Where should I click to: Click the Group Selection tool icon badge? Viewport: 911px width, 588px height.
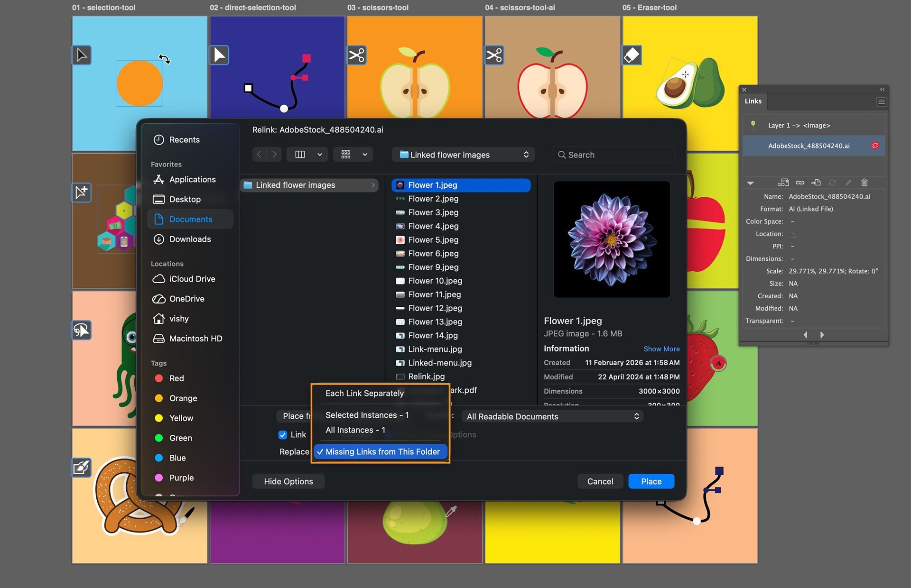coord(82,193)
